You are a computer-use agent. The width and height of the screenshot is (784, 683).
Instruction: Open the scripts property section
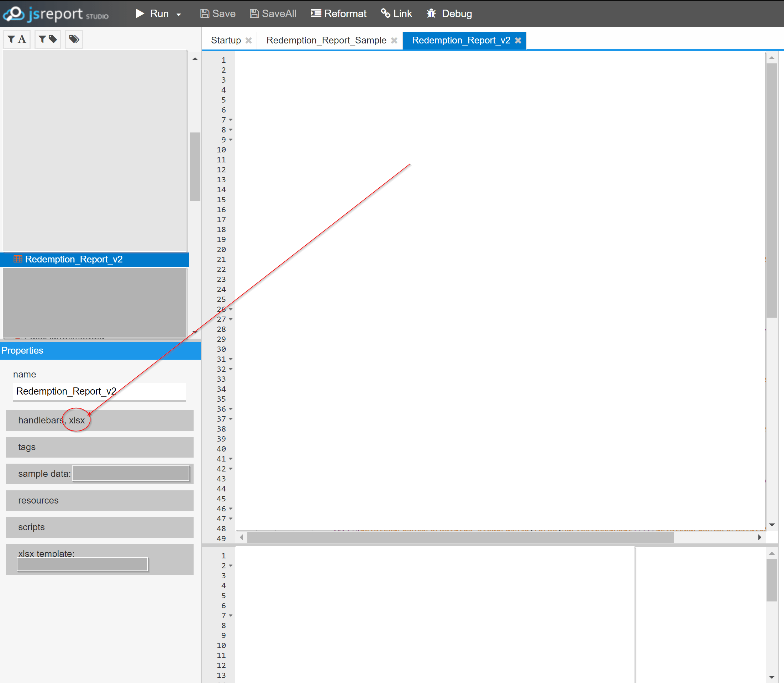(x=99, y=527)
